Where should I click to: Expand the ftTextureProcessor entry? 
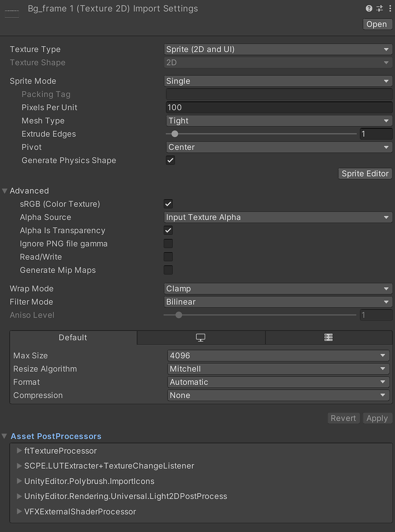tap(19, 451)
